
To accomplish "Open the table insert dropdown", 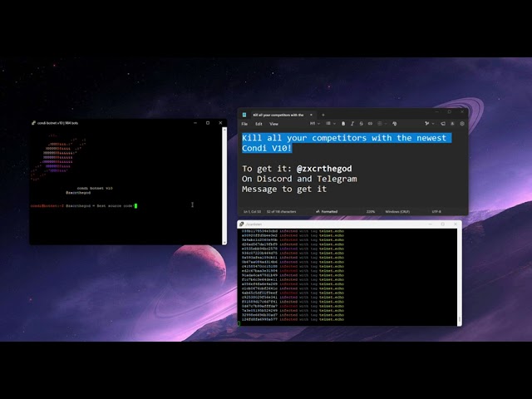I will pos(382,124).
